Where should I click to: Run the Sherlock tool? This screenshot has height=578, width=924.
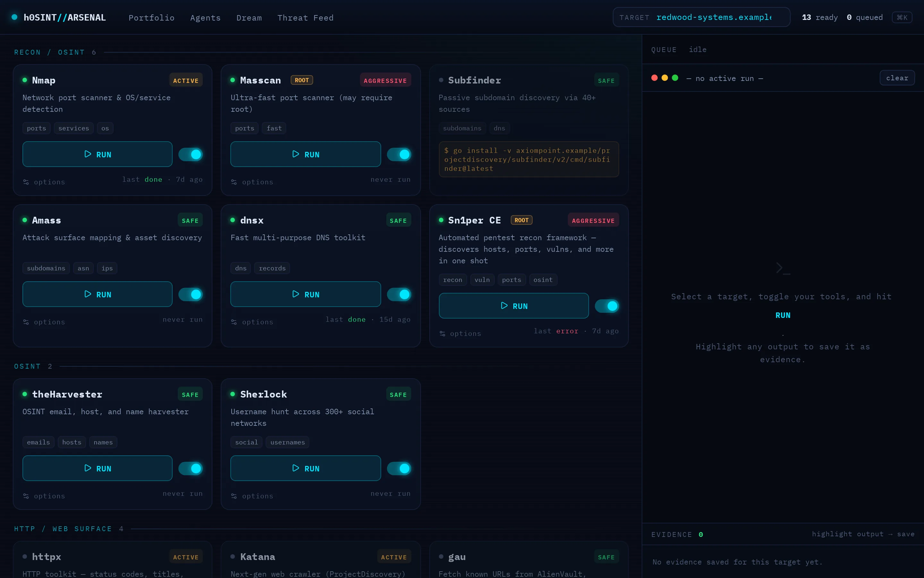click(x=305, y=468)
